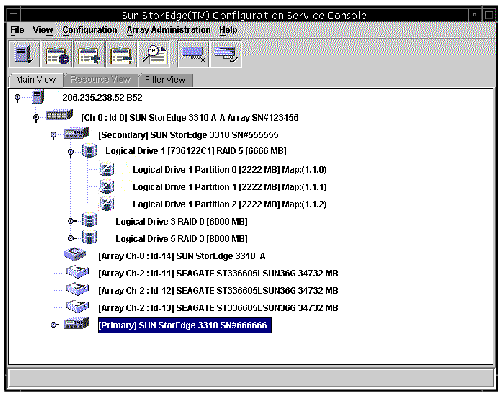503x396 pixels.
Task: Click the Save Event Log toolbar icon
Action: click(89, 54)
